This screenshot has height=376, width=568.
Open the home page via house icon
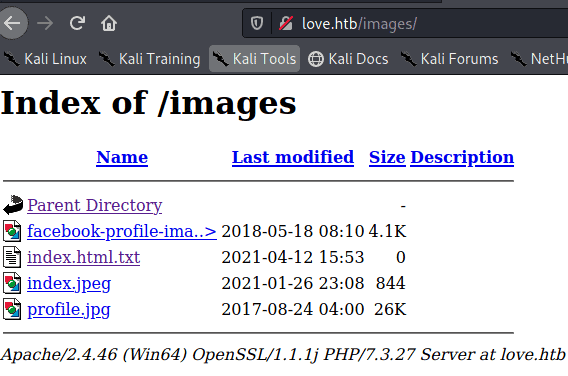pos(109,24)
